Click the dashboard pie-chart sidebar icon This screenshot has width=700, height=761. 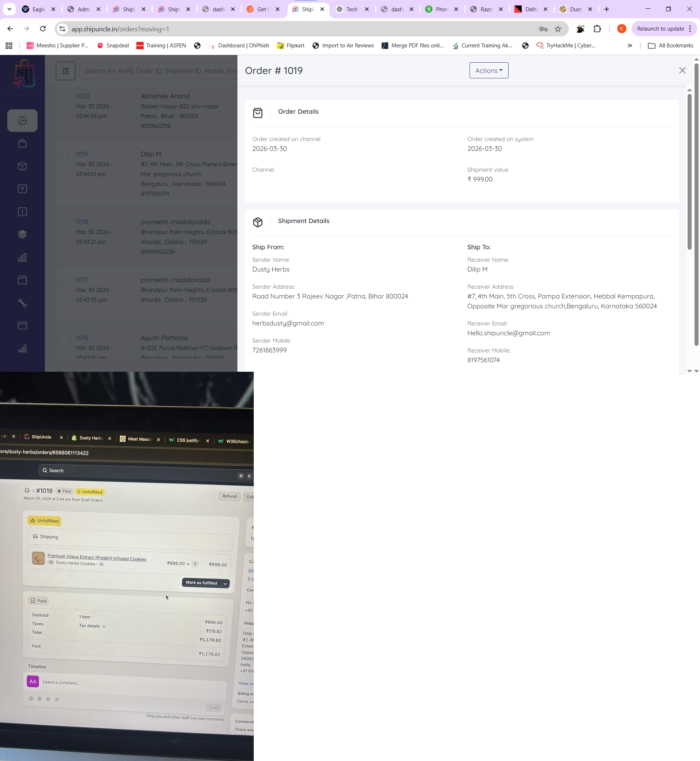point(22,120)
